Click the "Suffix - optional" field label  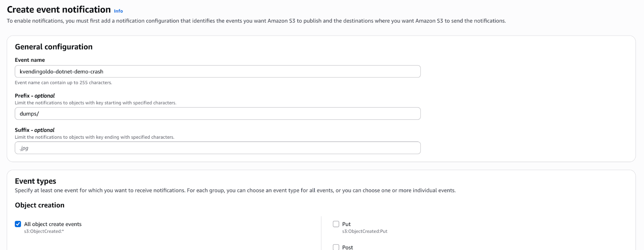coord(35,130)
